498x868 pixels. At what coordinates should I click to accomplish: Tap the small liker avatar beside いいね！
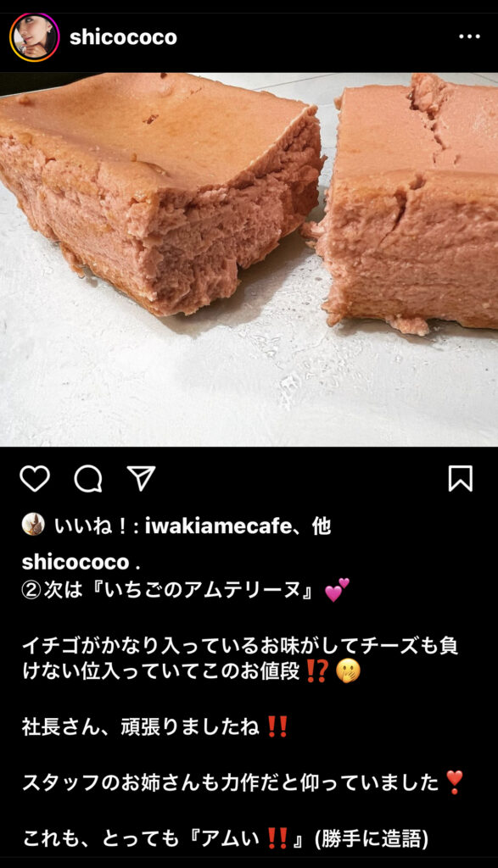pyautogui.click(x=33, y=524)
